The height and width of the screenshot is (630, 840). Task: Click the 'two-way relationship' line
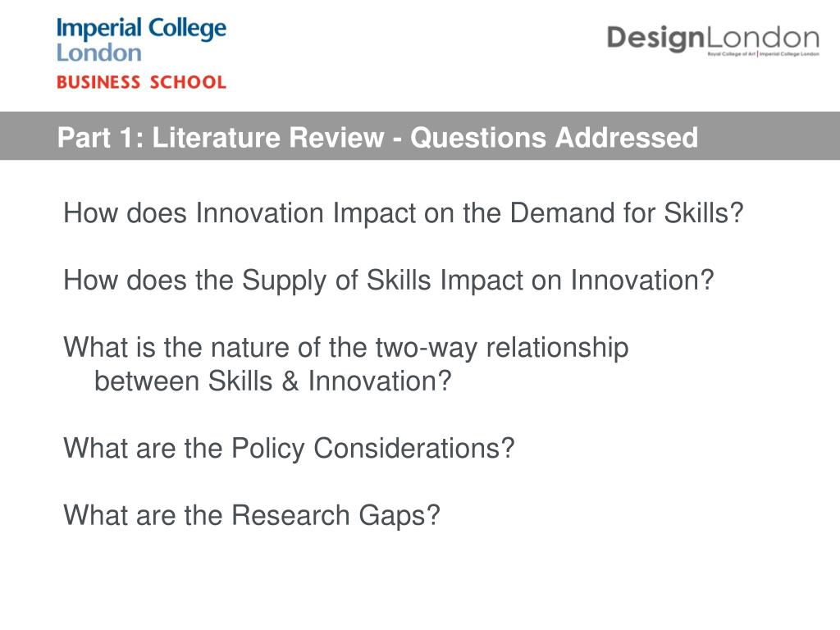tap(346, 348)
